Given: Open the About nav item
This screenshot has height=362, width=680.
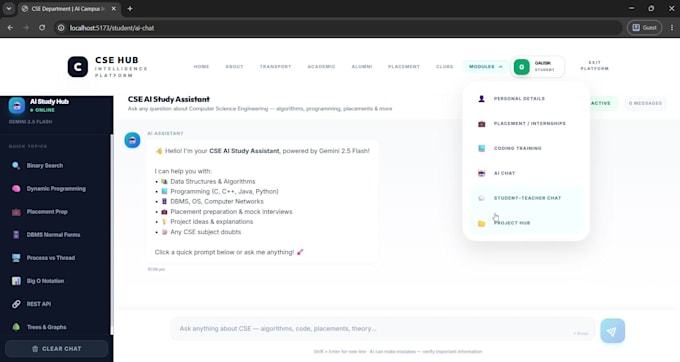Looking at the screenshot, I should pyautogui.click(x=234, y=67).
